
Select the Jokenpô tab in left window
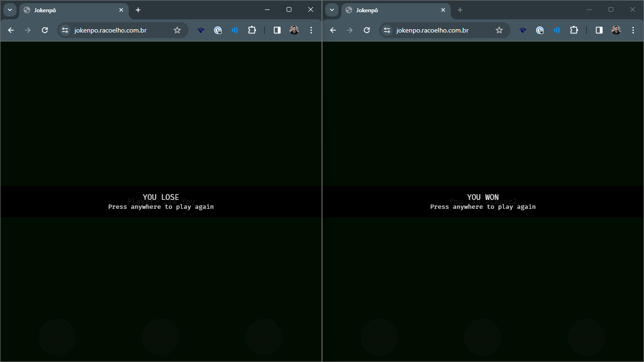click(74, 10)
